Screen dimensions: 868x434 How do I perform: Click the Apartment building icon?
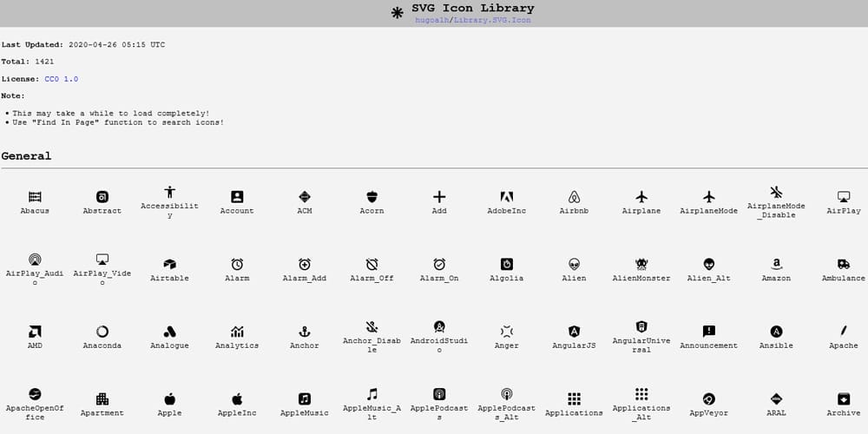click(102, 399)
